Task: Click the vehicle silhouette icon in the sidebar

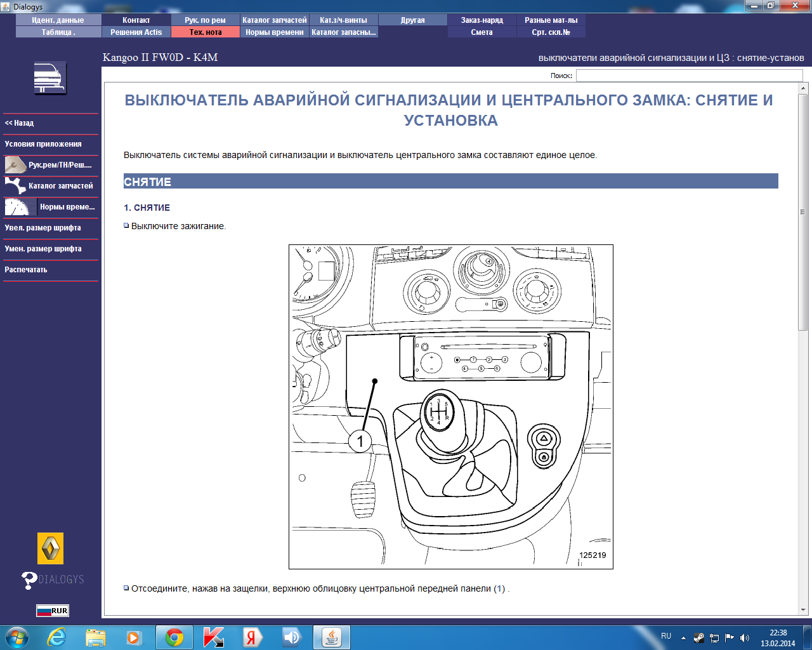Action: (50, 79)
